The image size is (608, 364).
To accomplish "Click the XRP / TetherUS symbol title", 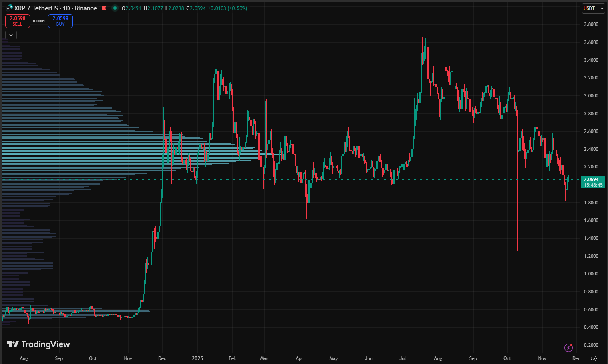I will (x=35, y=8).
